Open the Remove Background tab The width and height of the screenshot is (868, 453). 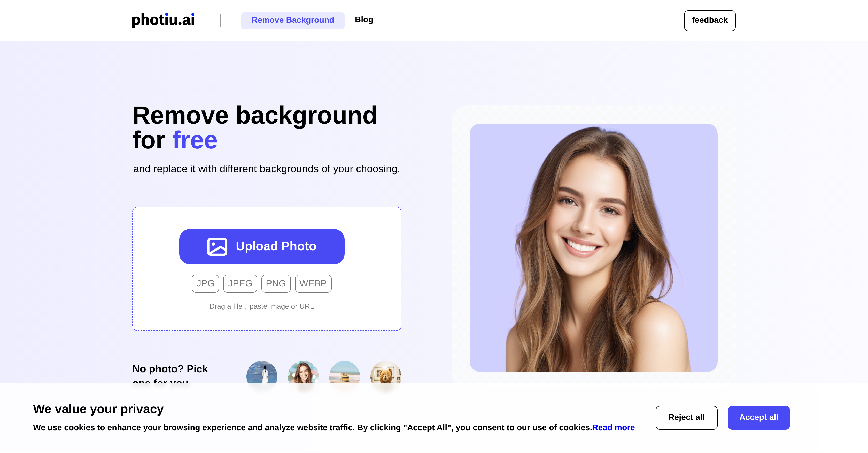[x=292, y=21]
